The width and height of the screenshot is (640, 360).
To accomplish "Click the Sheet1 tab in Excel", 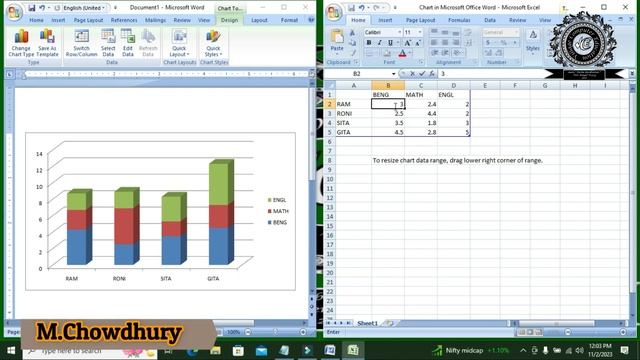I will 368,323.
